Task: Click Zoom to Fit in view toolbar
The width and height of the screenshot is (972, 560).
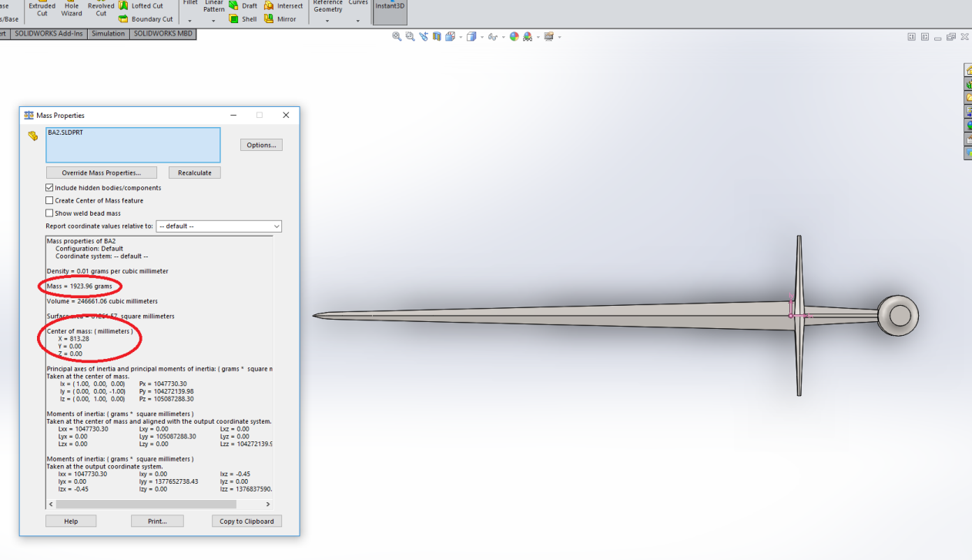Action: coord(397,37)
